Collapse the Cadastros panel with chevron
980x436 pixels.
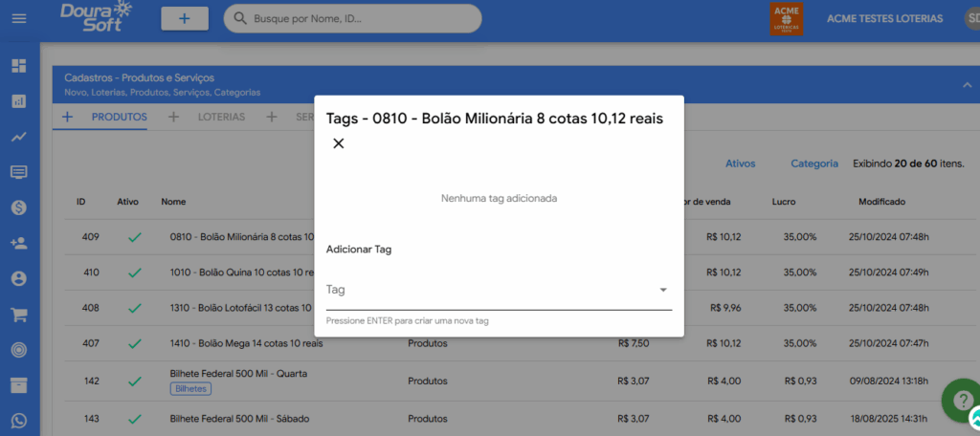(x=966, y=85)
